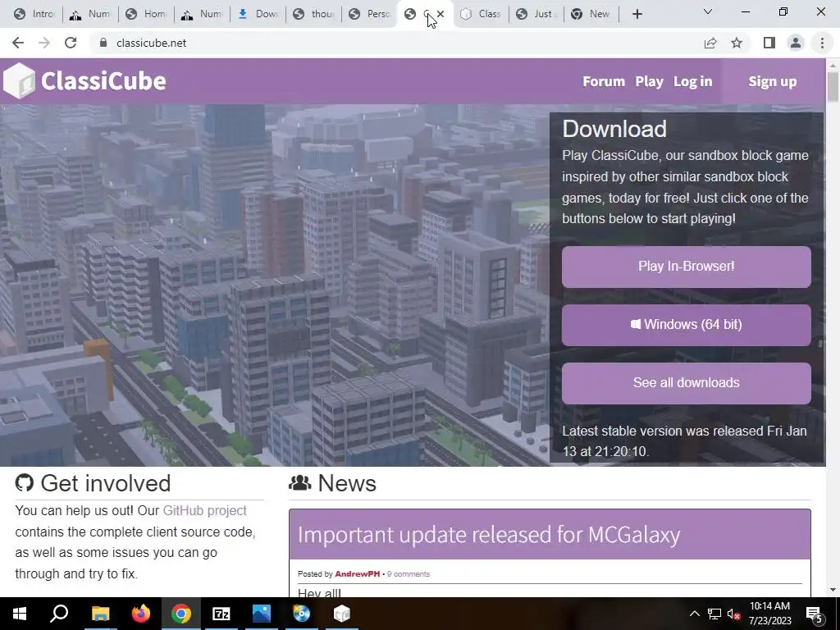Open the Windows Start menu

point(20,614)
